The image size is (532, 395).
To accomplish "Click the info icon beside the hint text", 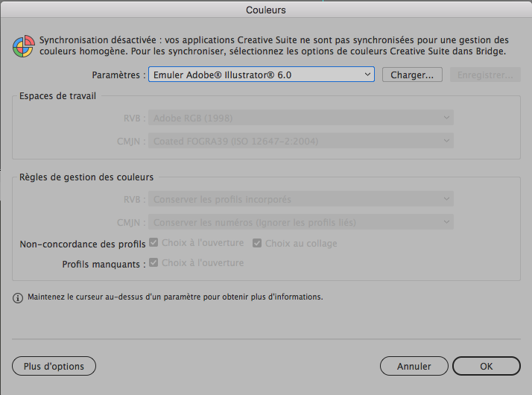I will click(x=18, y=298).
